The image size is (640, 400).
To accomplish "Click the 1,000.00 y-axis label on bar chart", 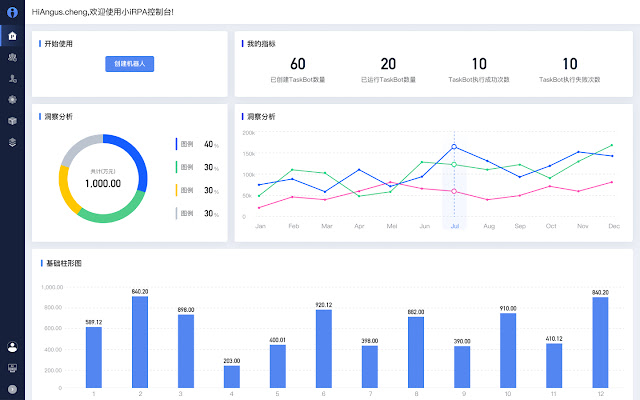I will [52, 287].
